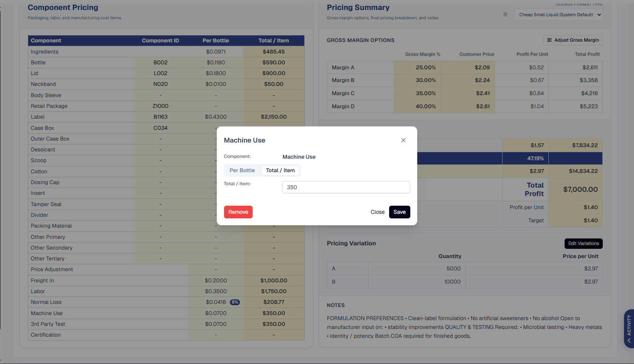
Task: Click Target value $1.40
Action: 590,220
